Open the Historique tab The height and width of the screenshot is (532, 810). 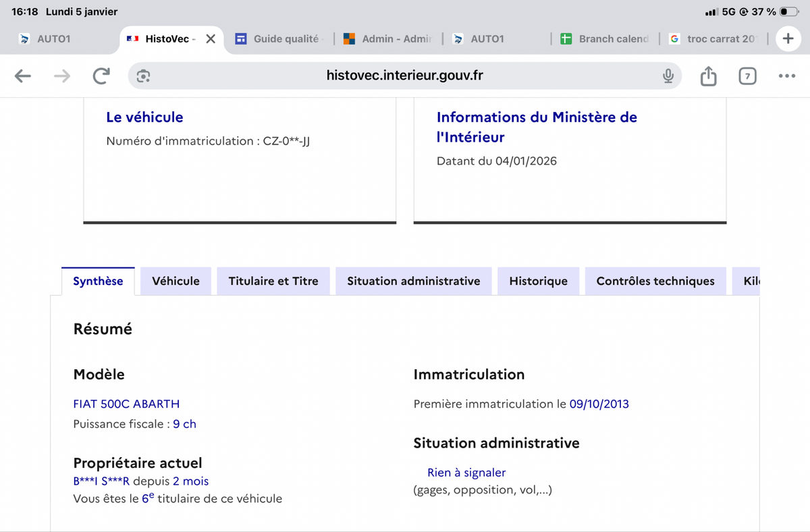538,282
